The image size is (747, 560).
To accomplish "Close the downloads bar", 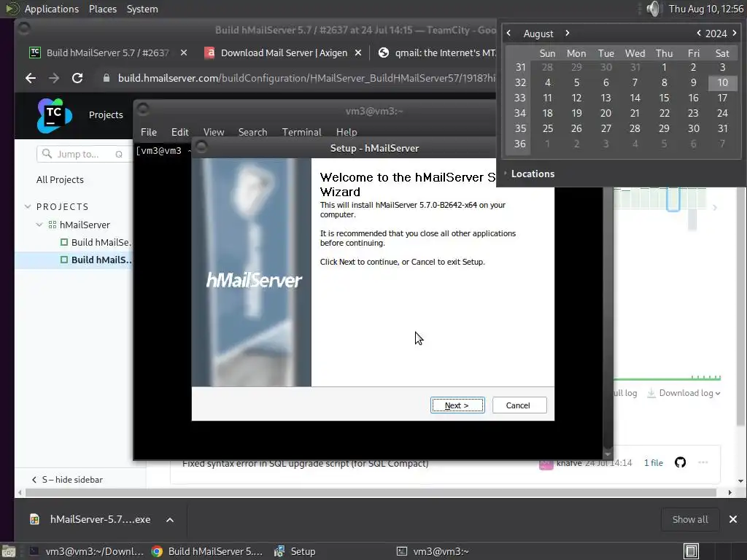I will (x=733, y=519).
